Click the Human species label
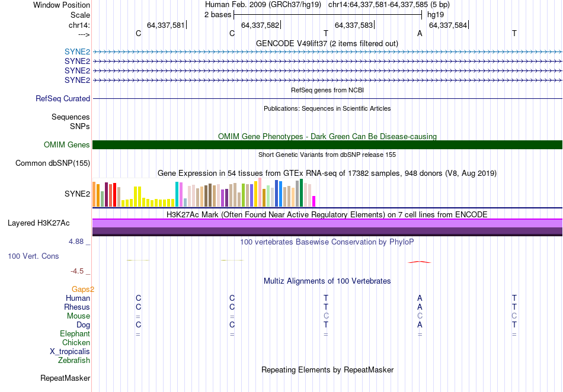Screen dimensions: 563x392 [x=78, y=298]
